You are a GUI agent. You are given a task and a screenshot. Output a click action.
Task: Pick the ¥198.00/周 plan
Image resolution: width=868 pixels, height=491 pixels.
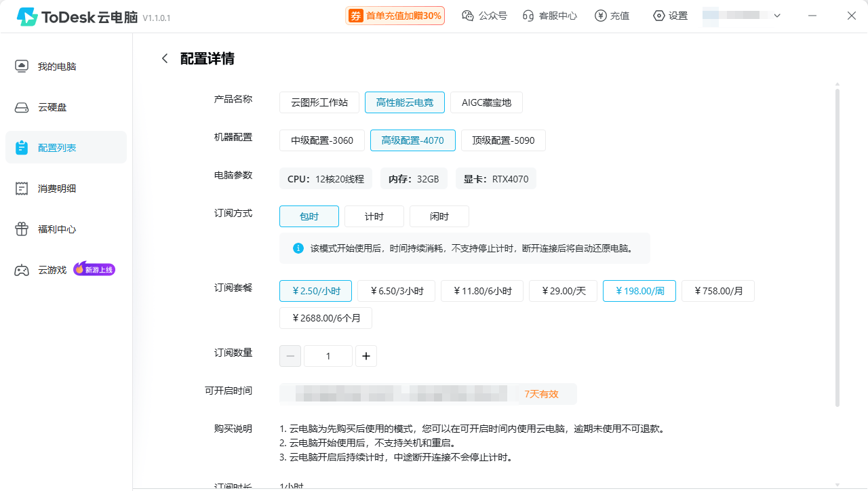[639, 291]
